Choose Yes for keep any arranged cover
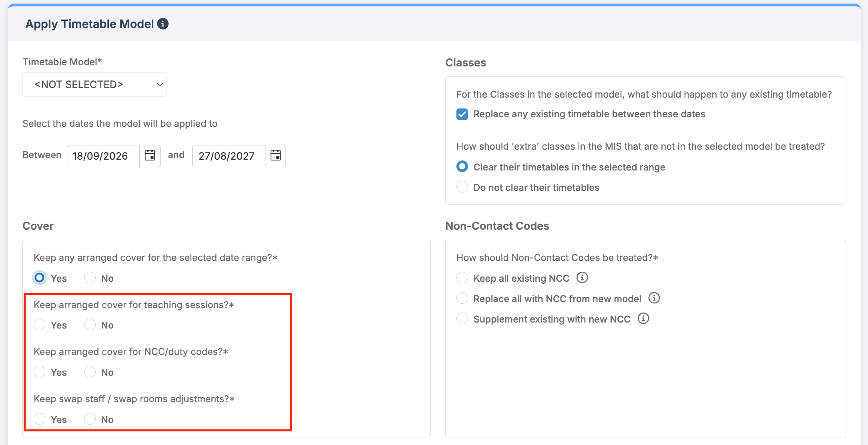This screenshot has height=445, width=868. (39, 278)
